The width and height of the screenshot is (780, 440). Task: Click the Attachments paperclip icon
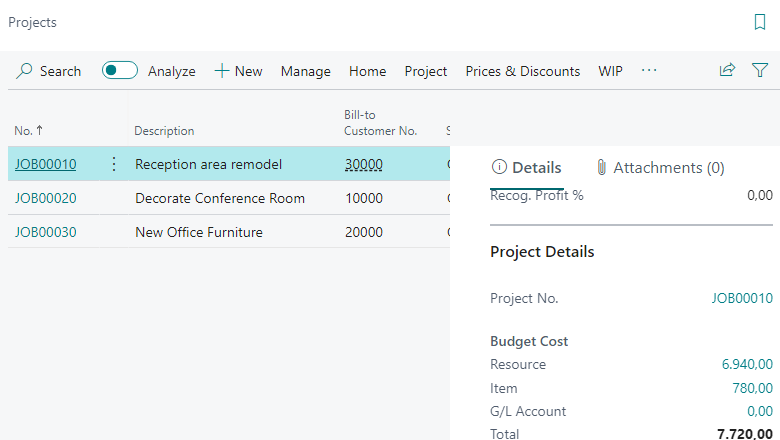pos(601,168)
